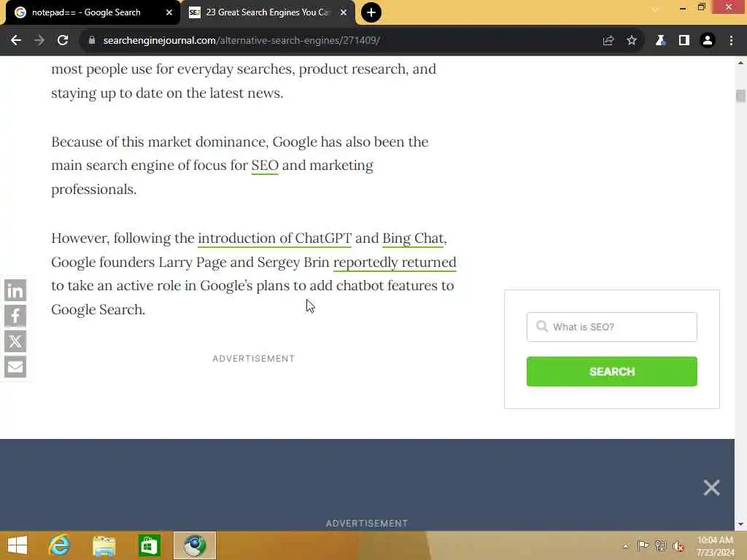
Task: Share article on Facebook
Action: [15, 316]
